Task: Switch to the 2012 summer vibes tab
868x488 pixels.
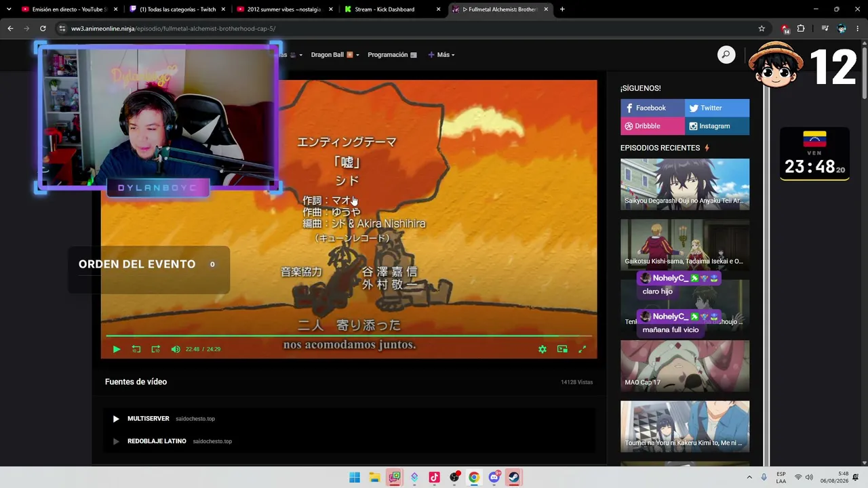Action: [285, 9]
